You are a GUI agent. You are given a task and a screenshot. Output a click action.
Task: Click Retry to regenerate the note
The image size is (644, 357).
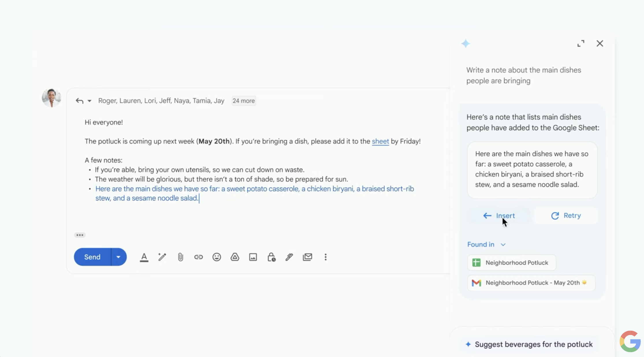tap(566, 216)
